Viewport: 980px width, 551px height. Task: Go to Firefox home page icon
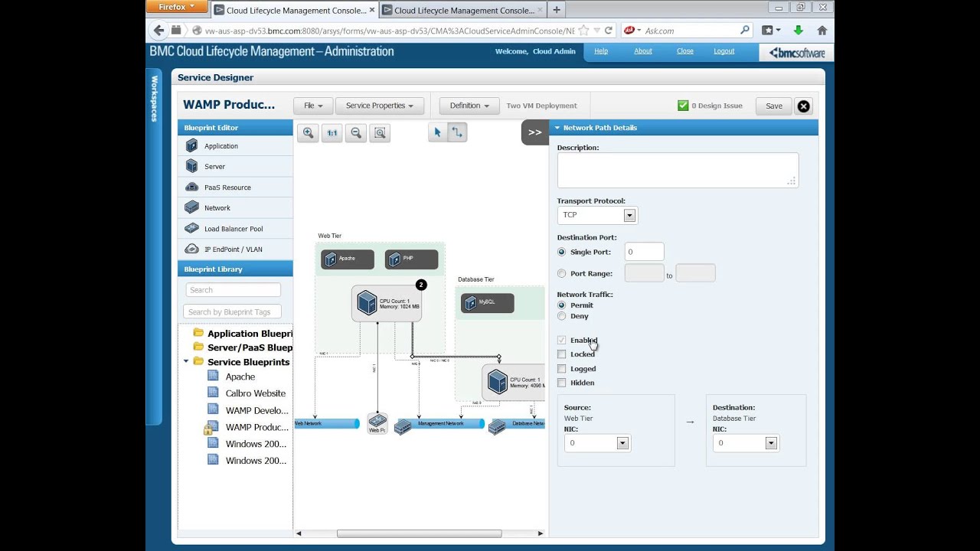(x=822, y=31)
